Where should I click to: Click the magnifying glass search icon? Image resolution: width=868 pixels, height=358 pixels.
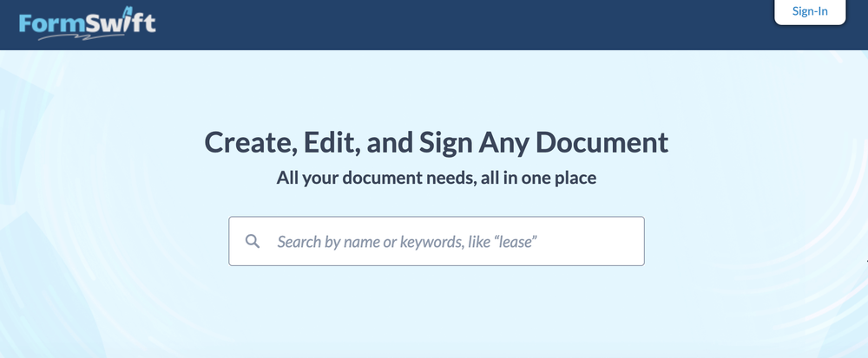[253, 242]
